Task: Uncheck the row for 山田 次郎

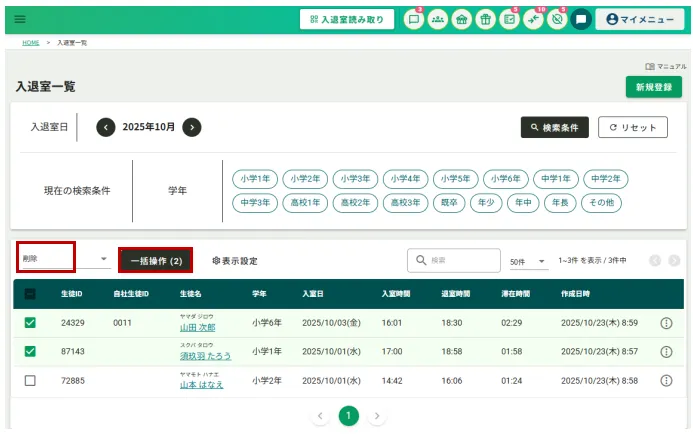Action: pyautogui.click(x=30, y=323)
